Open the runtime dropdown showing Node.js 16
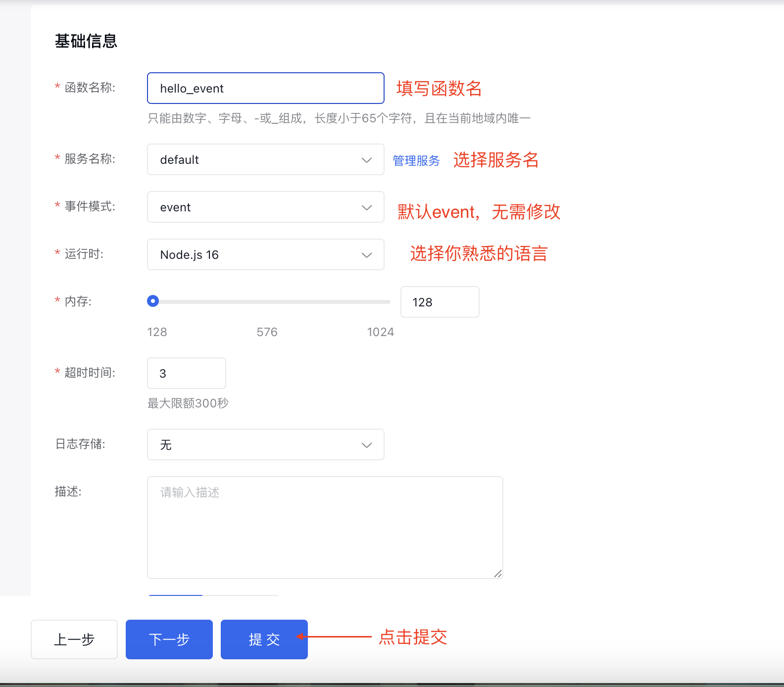The image size is (784, 687). (x=266, y=254)
